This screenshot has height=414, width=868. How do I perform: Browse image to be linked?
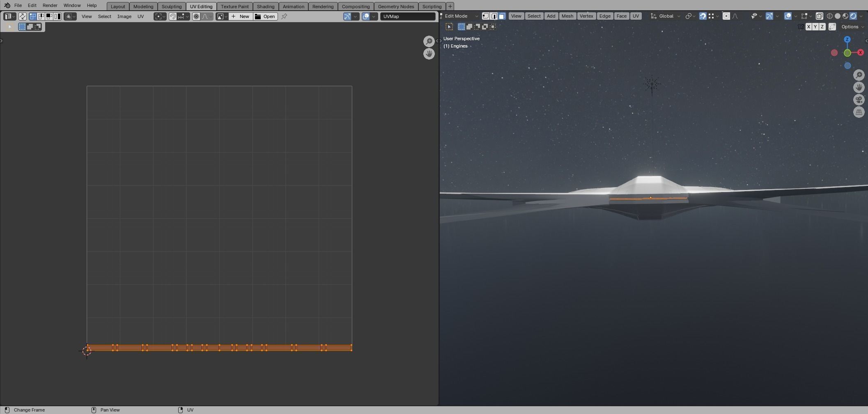pyautogui.click(x=222, y=16)
